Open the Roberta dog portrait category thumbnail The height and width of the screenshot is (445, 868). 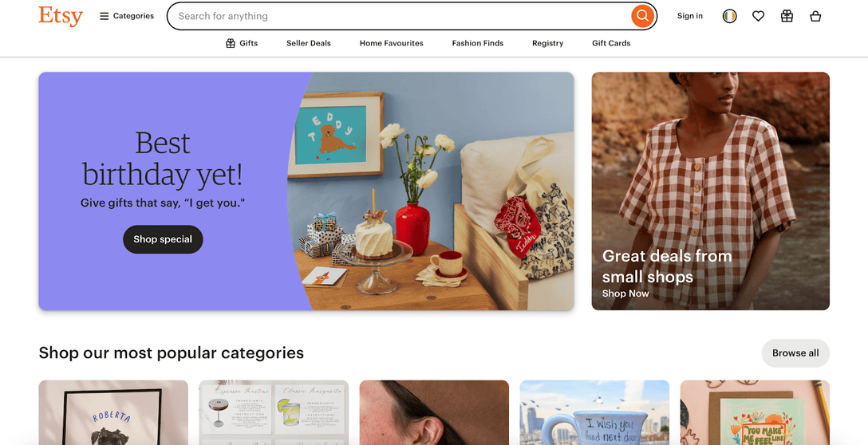[113, 412]
